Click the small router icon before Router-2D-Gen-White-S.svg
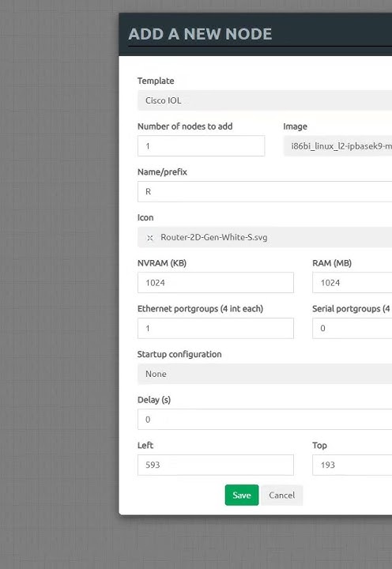 point(149,238)
